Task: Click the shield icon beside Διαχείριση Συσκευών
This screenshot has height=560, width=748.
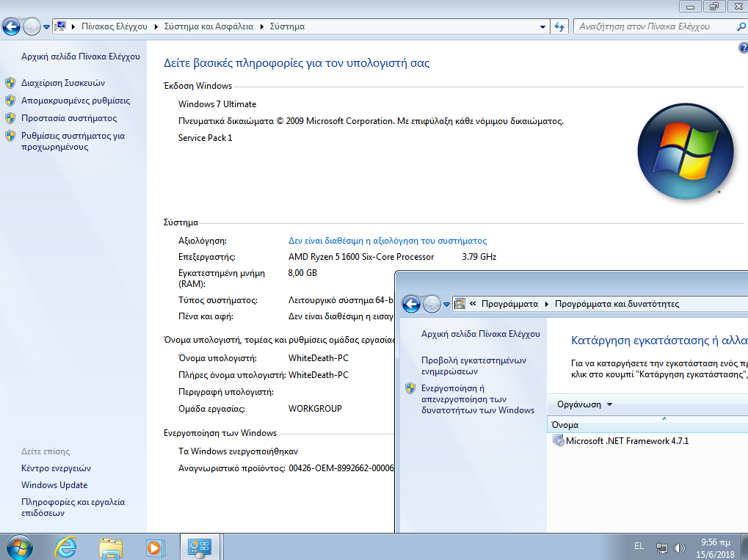Action: 10,83
